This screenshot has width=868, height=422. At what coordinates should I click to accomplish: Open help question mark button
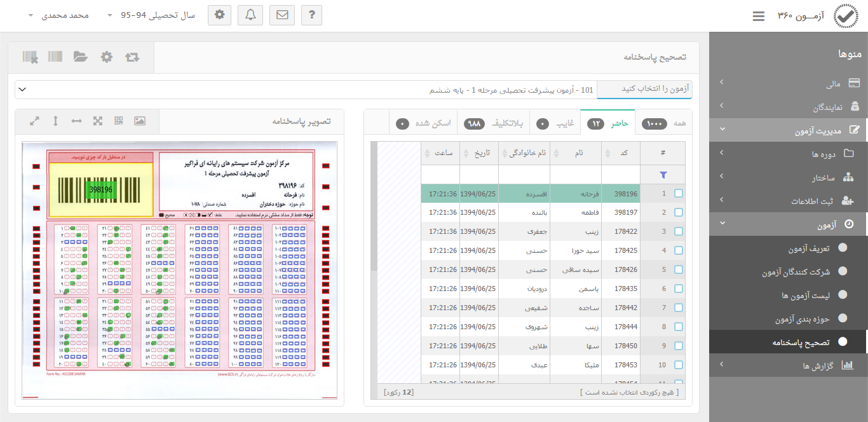point(312,15)
